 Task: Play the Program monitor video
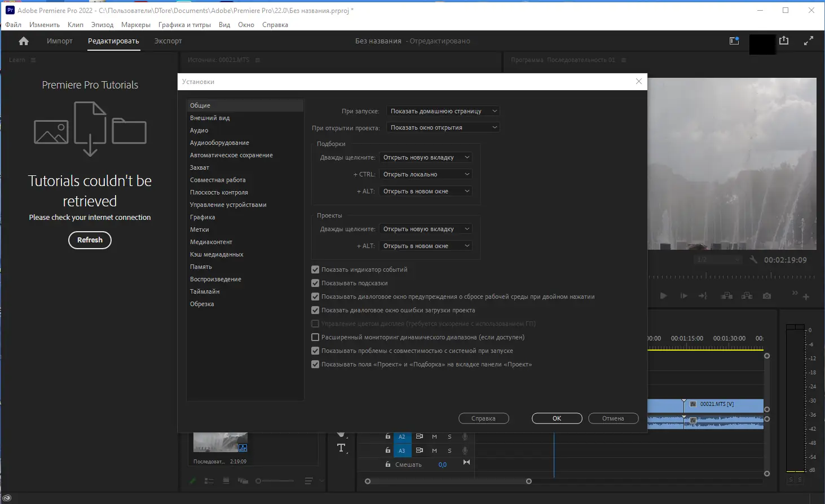[x=663, y=296]
